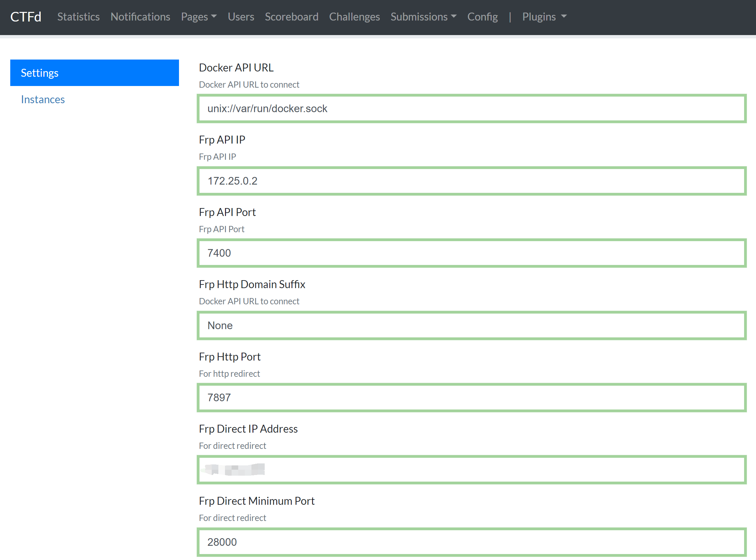Screen dimensions: 756x560
Task: Focus the Frp Direct IP Address field
Action: [471, 469]
